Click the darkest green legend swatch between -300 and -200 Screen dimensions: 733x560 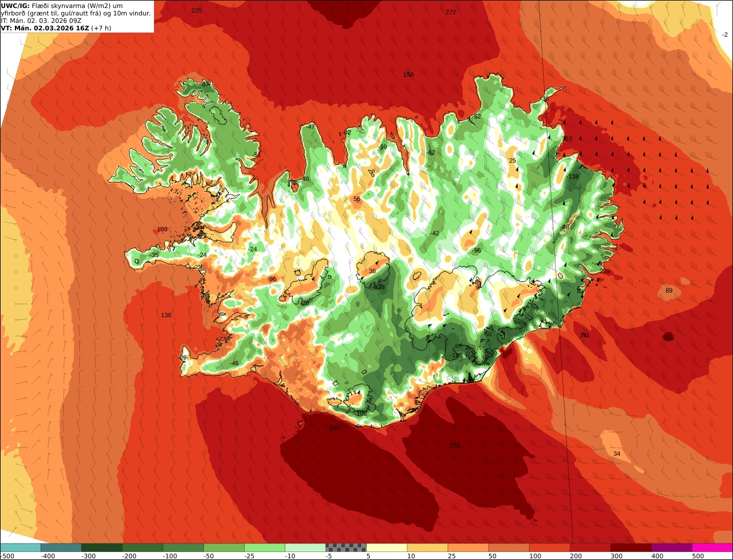pyautogui.click(x=102, y=547)
